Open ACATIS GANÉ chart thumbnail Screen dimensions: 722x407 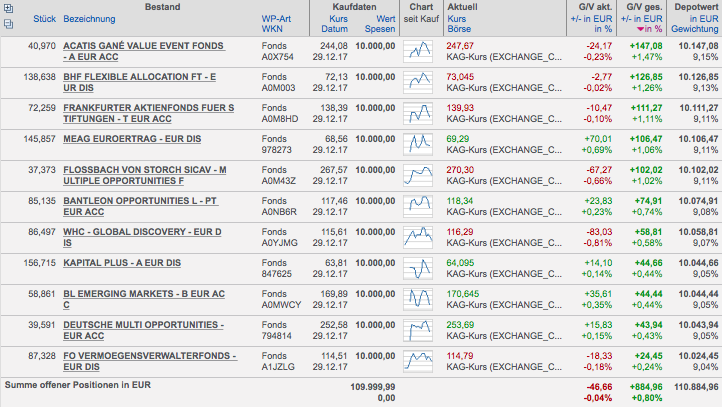(x=418, y=51)
